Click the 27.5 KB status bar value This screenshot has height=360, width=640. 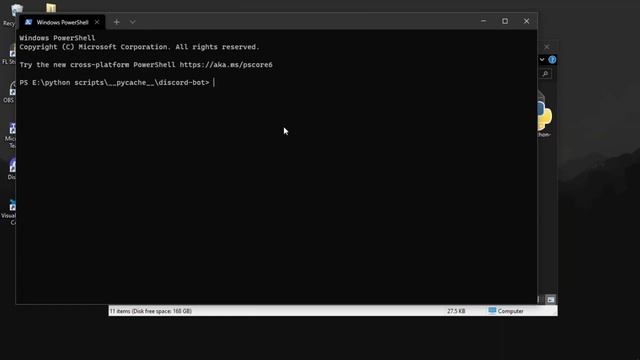tap(456, 311)
